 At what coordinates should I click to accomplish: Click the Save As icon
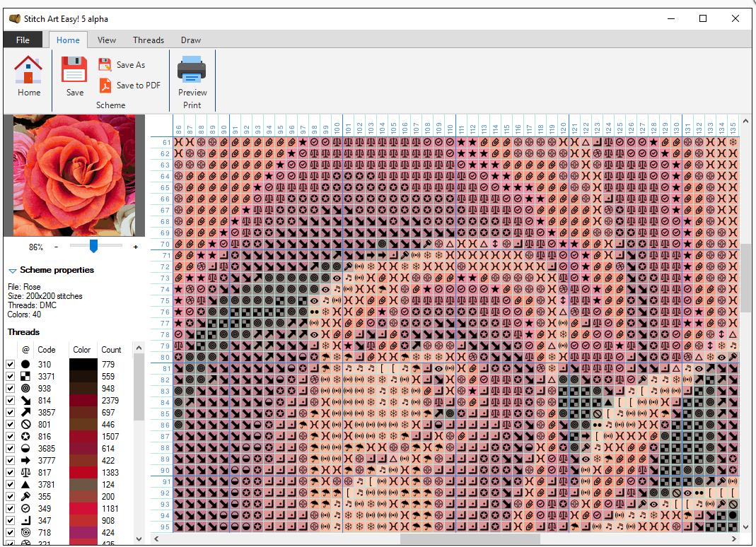105,64
